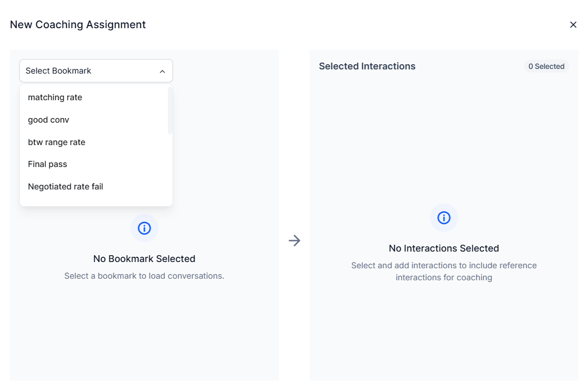588x381 pixels.
Task: Choose the Final pass bookmark option
Action: point(47,164)
